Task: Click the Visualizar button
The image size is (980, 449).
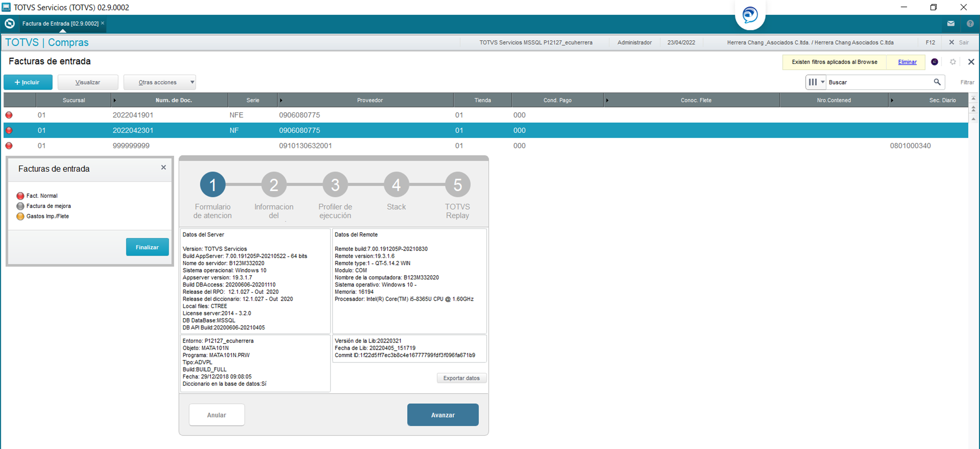Action: [x=88, y=82]
